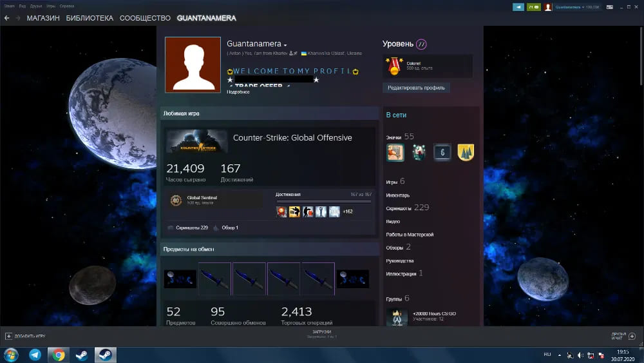Open the Steam menu

10,6
